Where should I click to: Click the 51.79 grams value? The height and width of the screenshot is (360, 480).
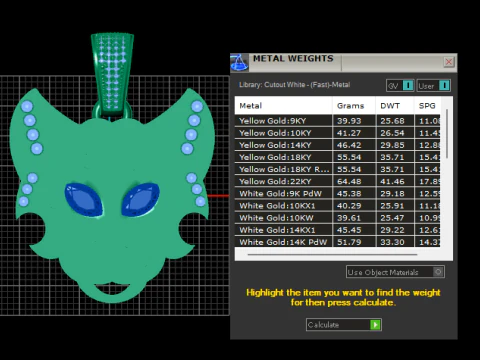click(x=349, y=242)
